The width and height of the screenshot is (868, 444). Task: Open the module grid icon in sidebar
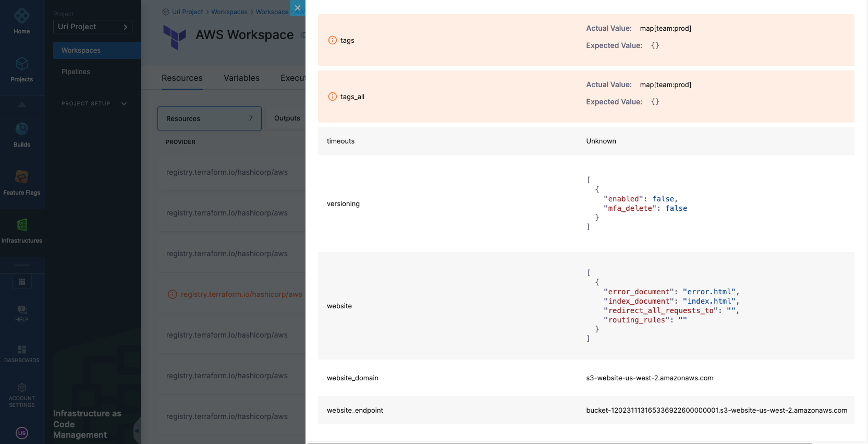pyautogui.click(x=22, y=282)
